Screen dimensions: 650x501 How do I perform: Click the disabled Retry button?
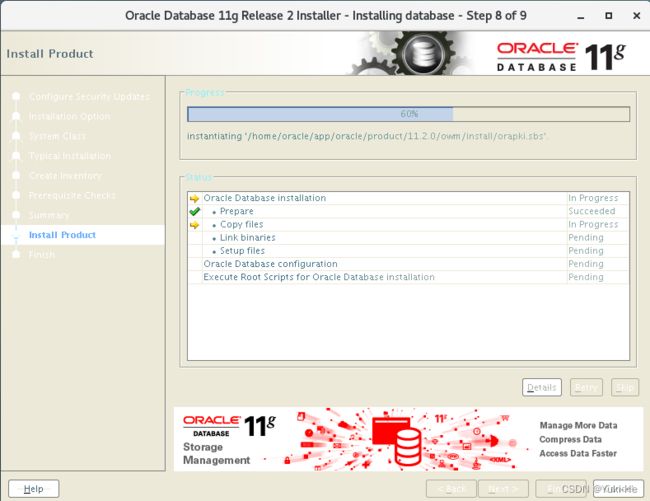pyautogui.click(x=586, y=387)
